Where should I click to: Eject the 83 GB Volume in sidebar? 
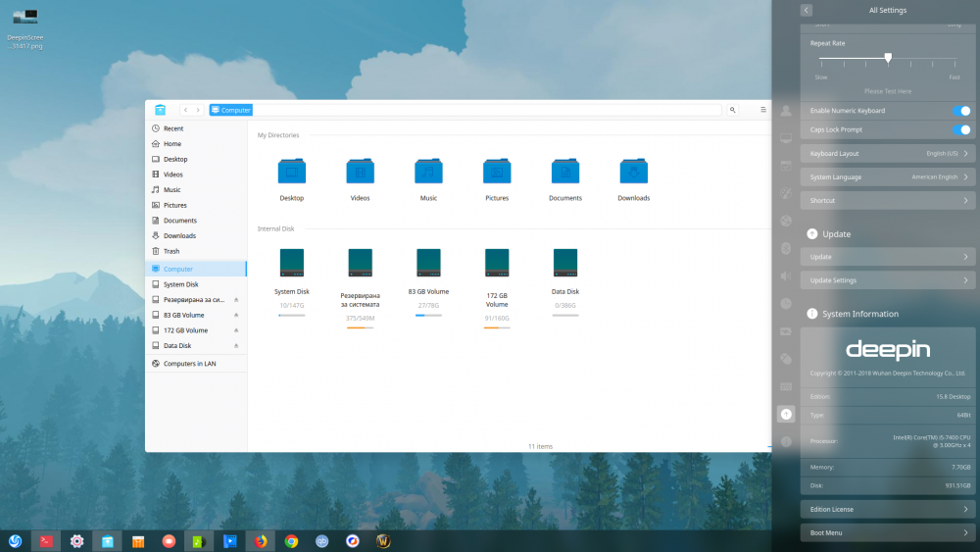236,315
